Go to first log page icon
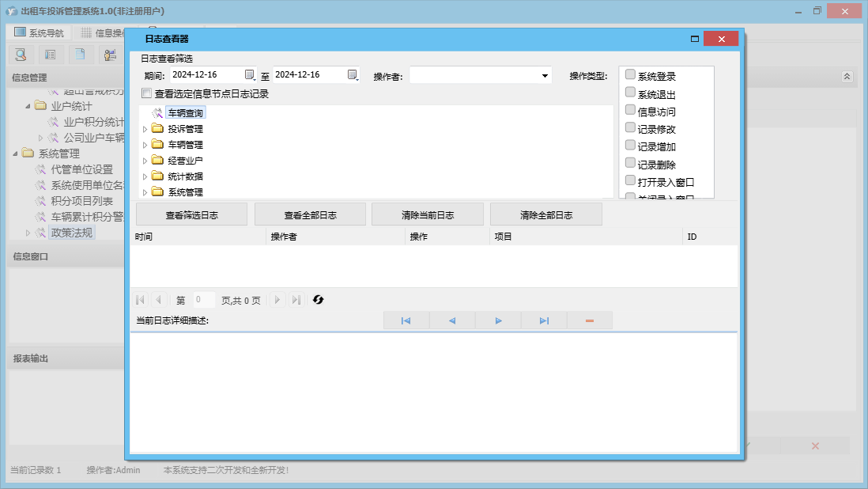The height and width of the screenshot is (489, 868). [140, 300]
